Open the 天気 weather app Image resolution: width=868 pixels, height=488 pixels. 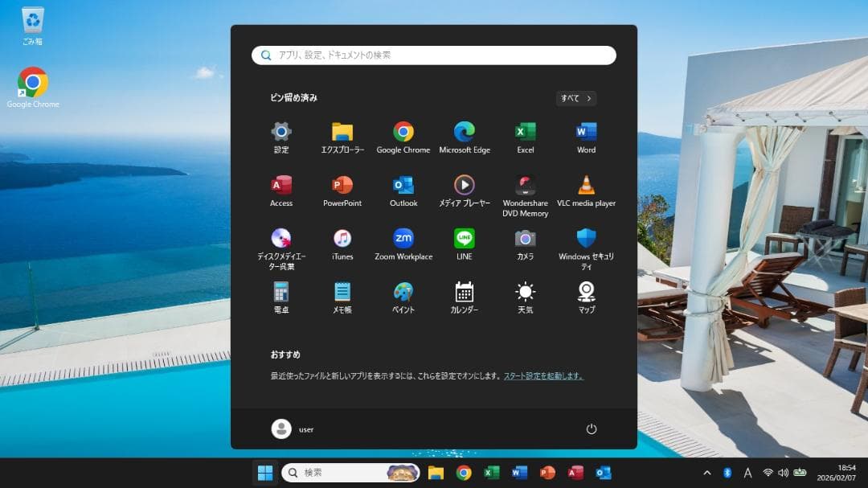click(x=525, y=292)
